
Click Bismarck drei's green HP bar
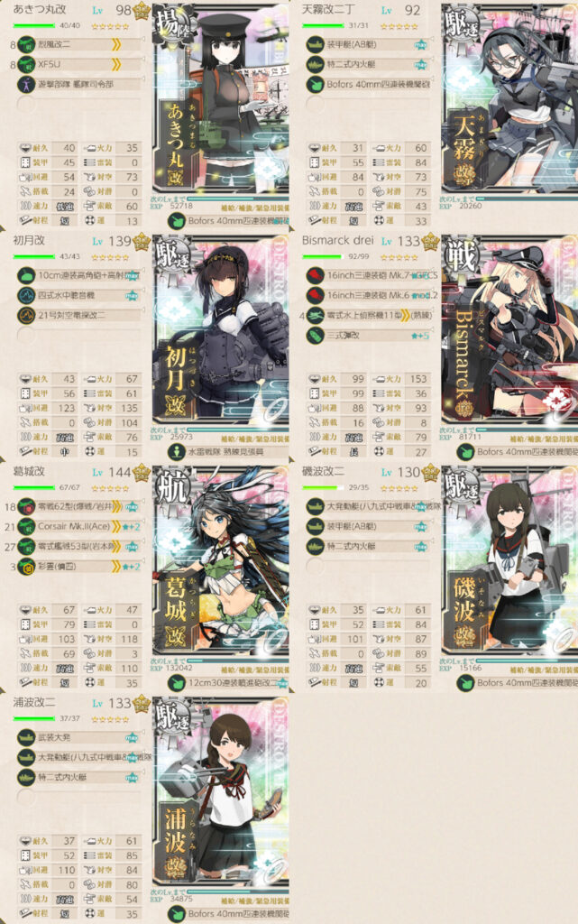click(x=321, y=257)
